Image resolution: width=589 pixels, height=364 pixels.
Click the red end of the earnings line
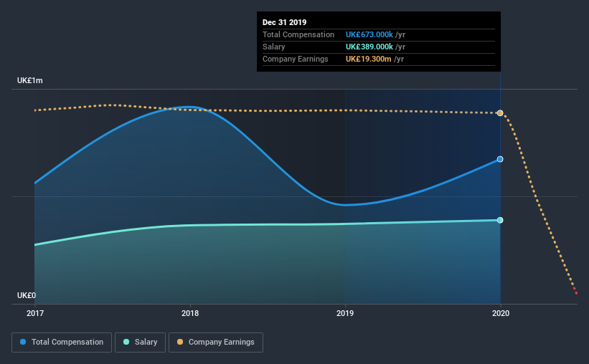pos(575,291)
